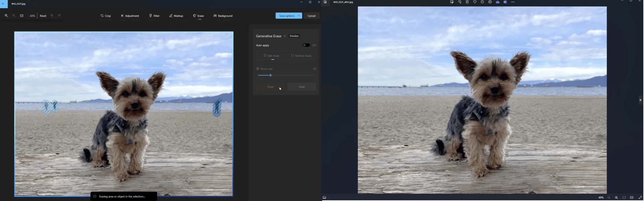
Task: Expand the Save options dropdown arrow
Action: pos(299,16)
